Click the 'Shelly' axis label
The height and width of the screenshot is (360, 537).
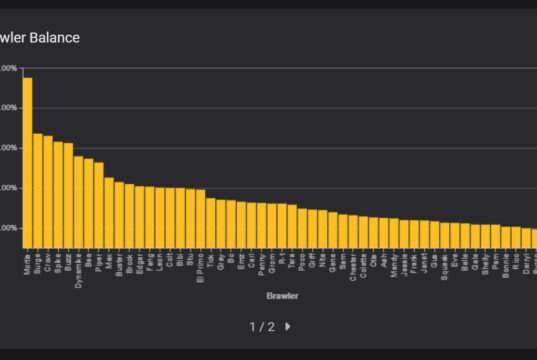pyautogui.click(x=486, y=264)
